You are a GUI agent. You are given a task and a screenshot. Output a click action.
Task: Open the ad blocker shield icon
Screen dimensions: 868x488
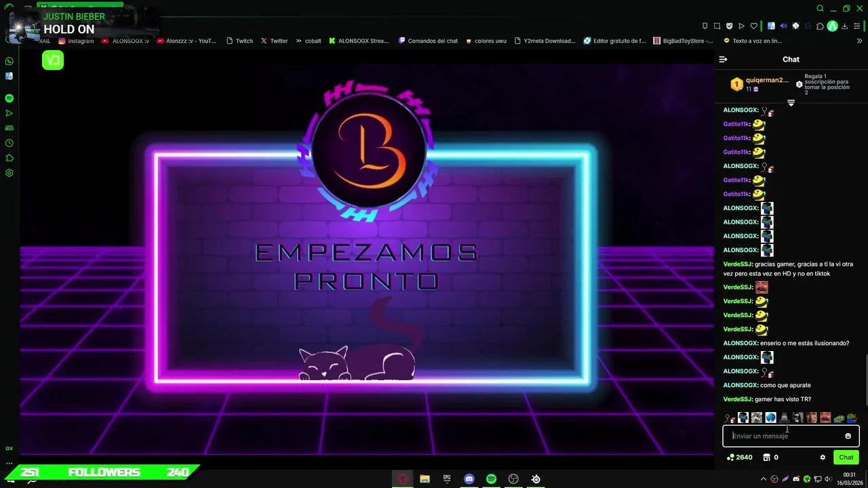(730, 26)
